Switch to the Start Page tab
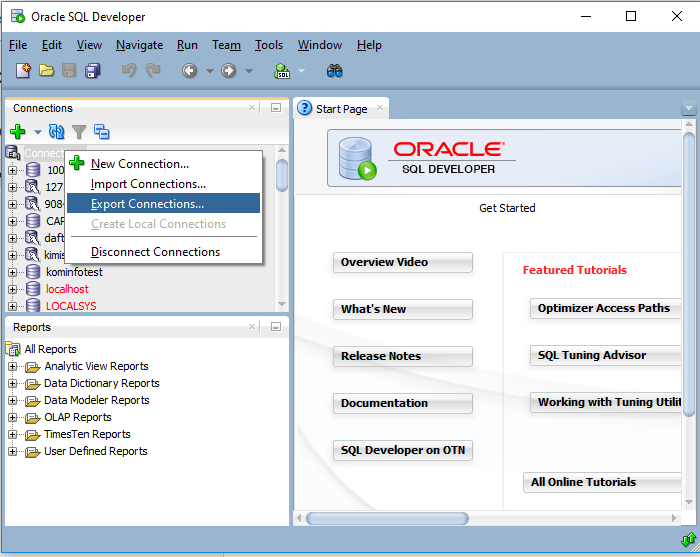Image resolution: width=700 pixels, height=557 pixels. click(342, 109)
